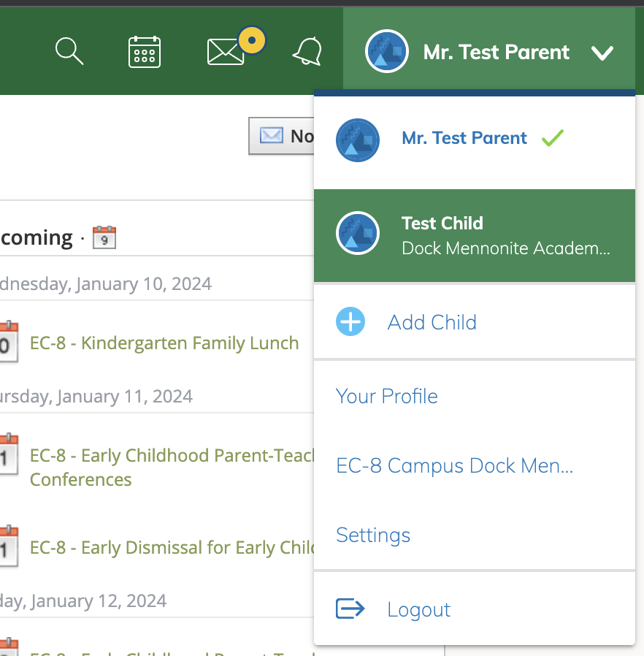Click the header profile avatar
This screenshot has width=644, height=656.
[387, 51]
